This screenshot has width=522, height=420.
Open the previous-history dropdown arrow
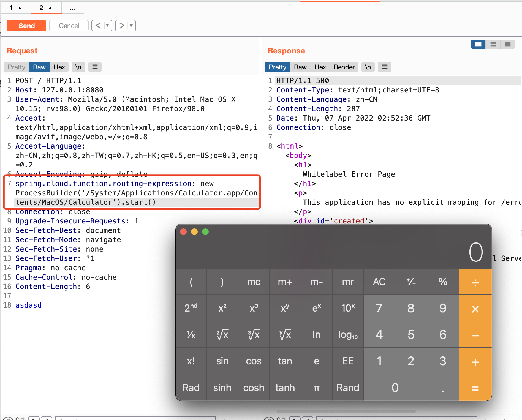[x=108, y=26]
